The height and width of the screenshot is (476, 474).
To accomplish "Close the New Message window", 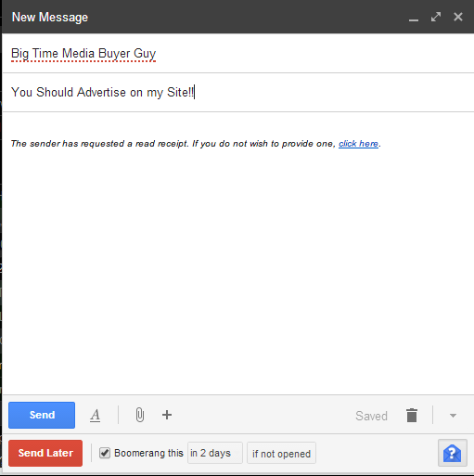I will coord(458,17).
